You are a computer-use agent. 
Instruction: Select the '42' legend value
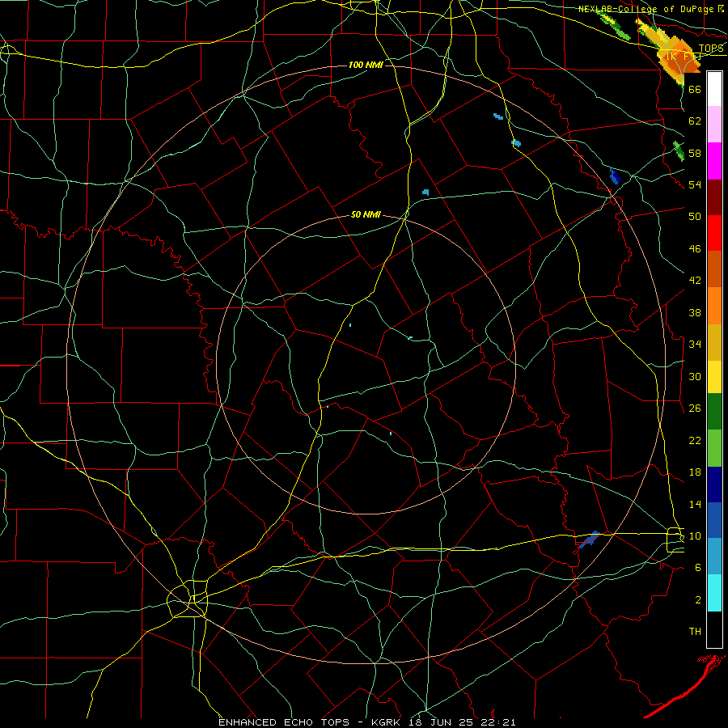pyautogui.click(x=695, y=281)
